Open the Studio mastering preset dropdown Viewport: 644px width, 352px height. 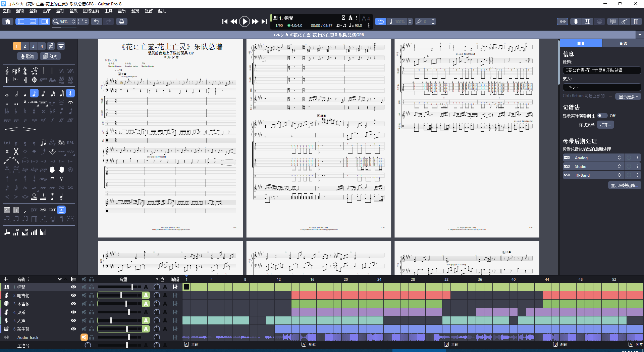tap(598, 166)
